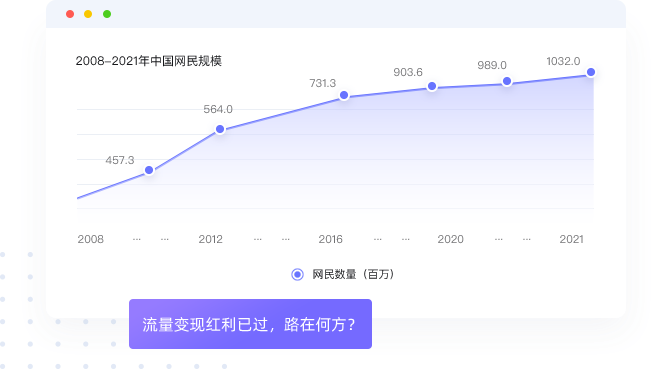Select the 564.0 data point marker
Screen dimensions: 655x369
click(x=220, y=129)
